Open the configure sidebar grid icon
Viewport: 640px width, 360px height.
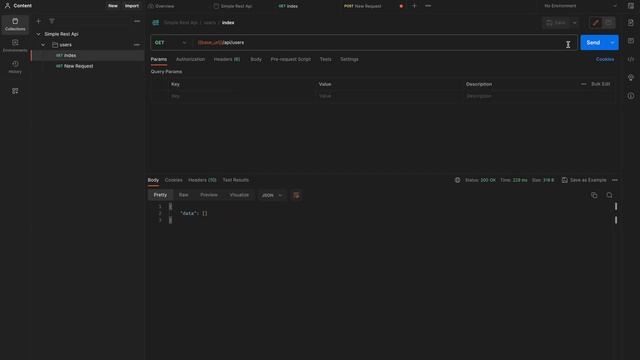coord(15,91)
